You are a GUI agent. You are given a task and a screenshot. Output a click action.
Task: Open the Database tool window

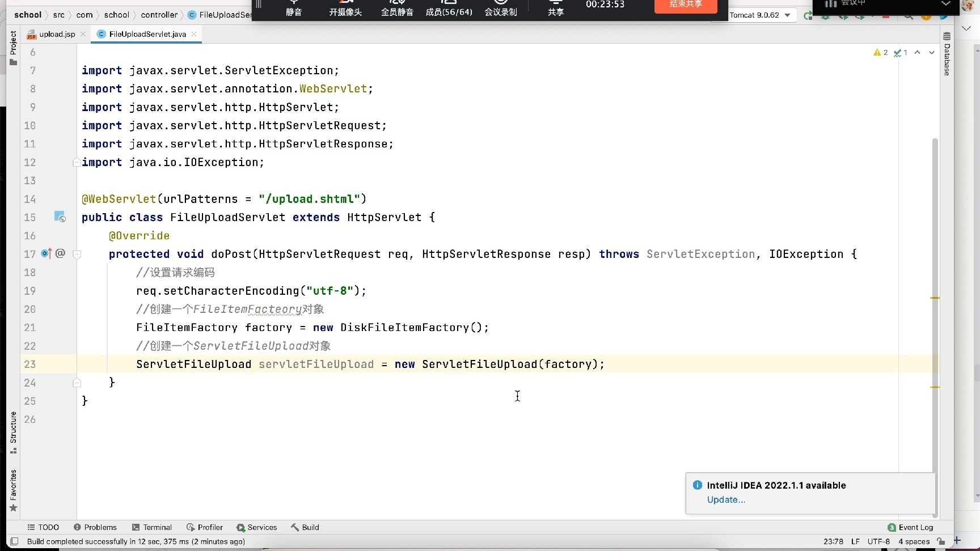(x=947, y=54)
